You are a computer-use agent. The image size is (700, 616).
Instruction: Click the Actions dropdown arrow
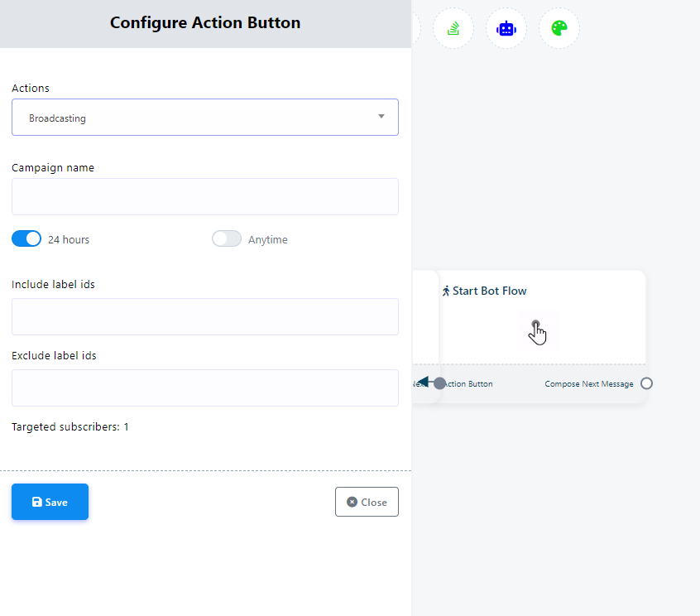click(381, 117)
